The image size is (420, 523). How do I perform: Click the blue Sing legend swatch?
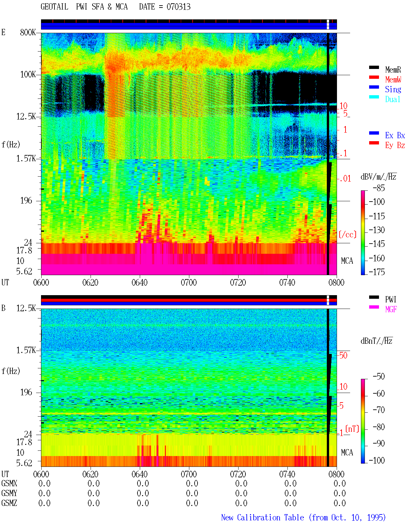374,87
